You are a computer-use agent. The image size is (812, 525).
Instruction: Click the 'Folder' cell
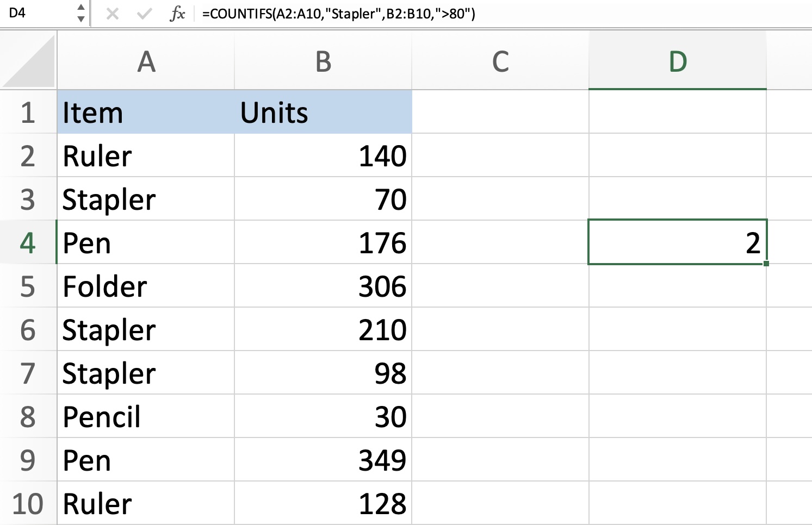(146, 286)
